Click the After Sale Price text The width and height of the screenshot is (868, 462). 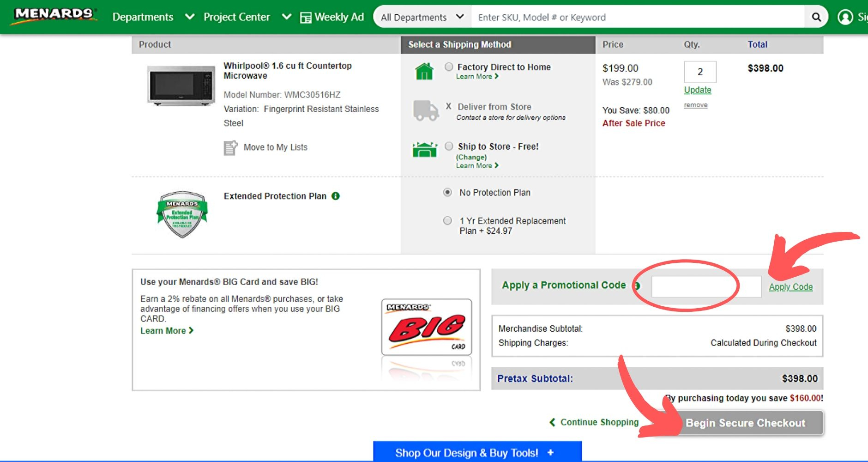[633, 123]
